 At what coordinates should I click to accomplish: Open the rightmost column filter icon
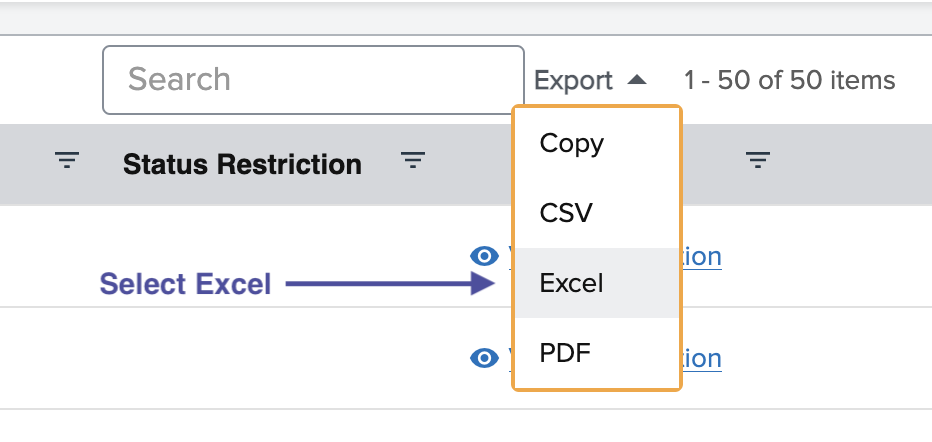(x=758, y=160)
